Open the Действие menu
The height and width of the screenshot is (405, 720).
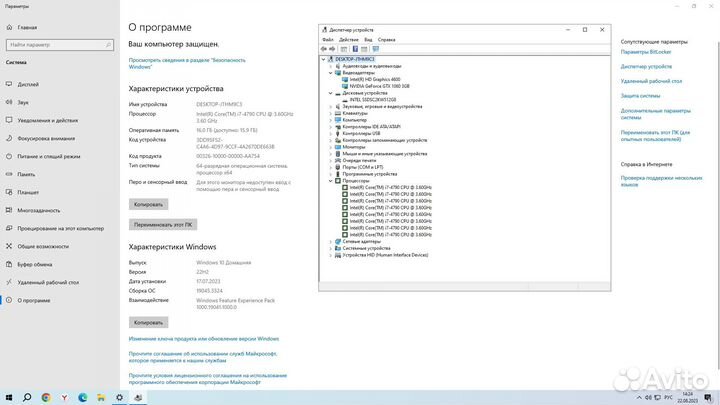[x=349, y=40]
